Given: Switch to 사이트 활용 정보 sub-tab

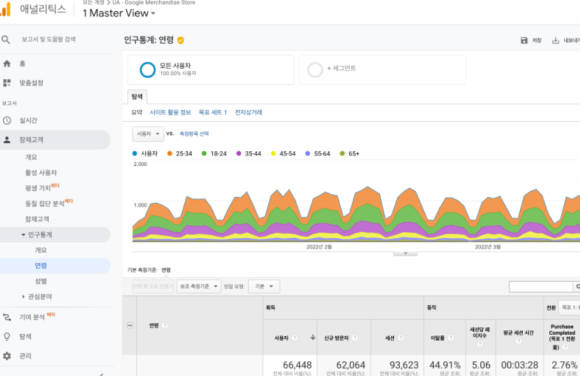Looking at the screenshot, I should (170, 113).
